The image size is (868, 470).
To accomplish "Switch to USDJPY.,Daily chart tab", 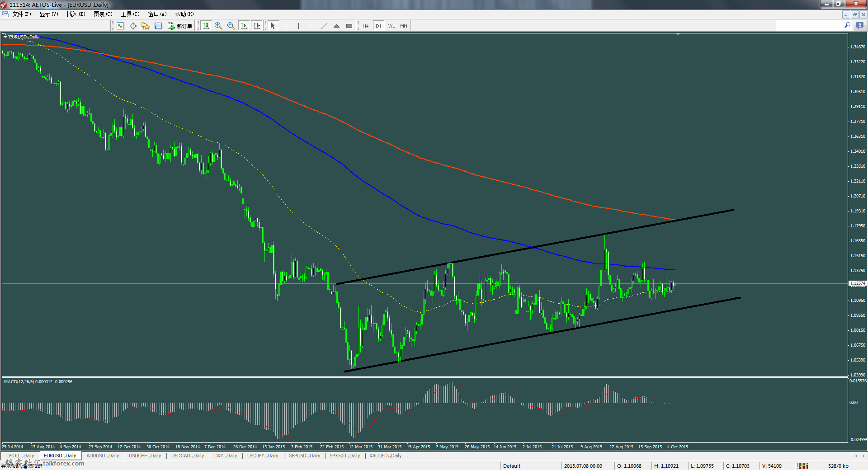I will coord(263,456).
